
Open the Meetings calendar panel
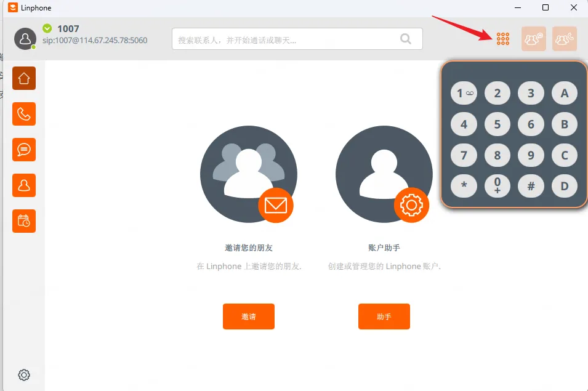23,221
